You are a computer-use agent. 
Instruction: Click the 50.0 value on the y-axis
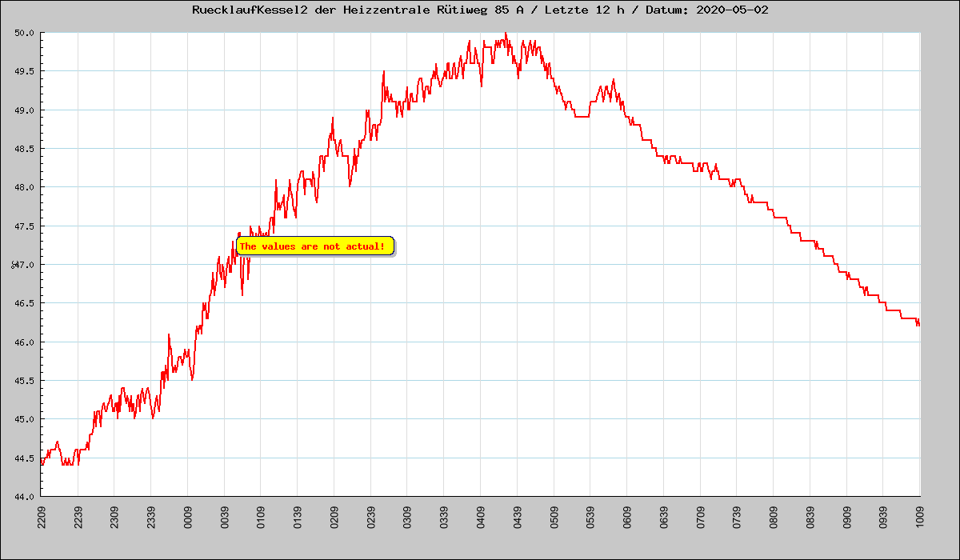click(x=23, y=33)
